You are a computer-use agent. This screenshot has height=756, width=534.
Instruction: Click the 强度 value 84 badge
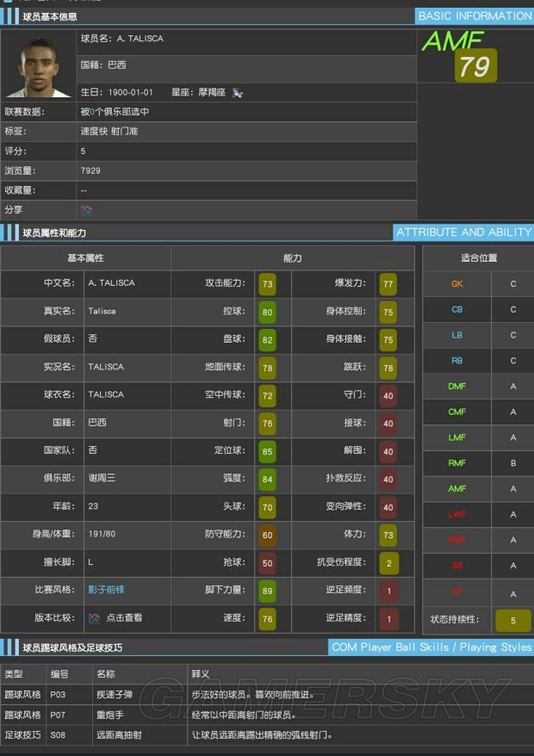(267, 480)
